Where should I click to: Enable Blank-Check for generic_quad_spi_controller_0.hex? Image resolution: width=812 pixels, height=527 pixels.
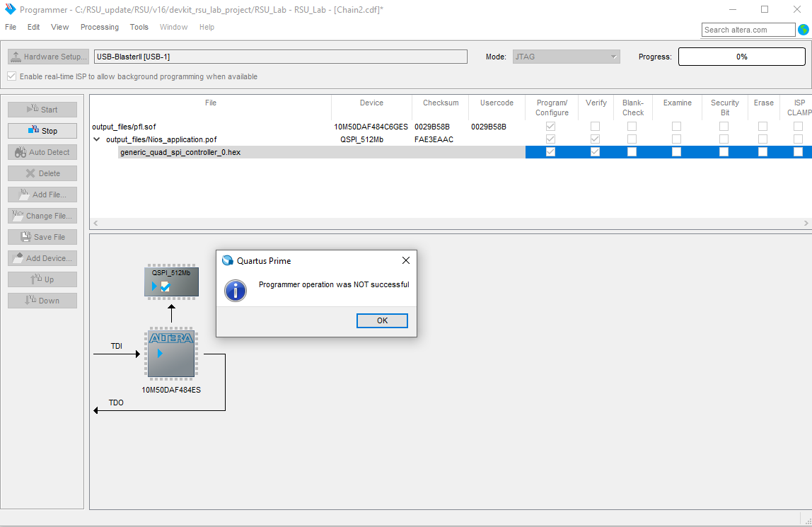pos(632,152)
